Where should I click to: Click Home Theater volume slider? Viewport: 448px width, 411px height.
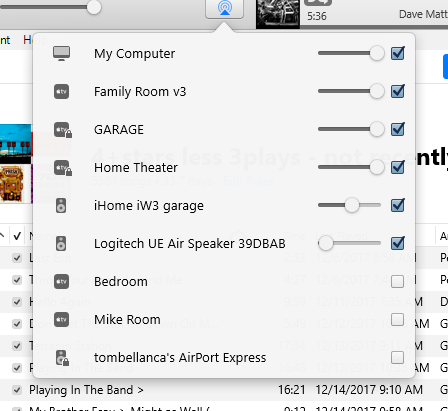click(x=351, y=167)
